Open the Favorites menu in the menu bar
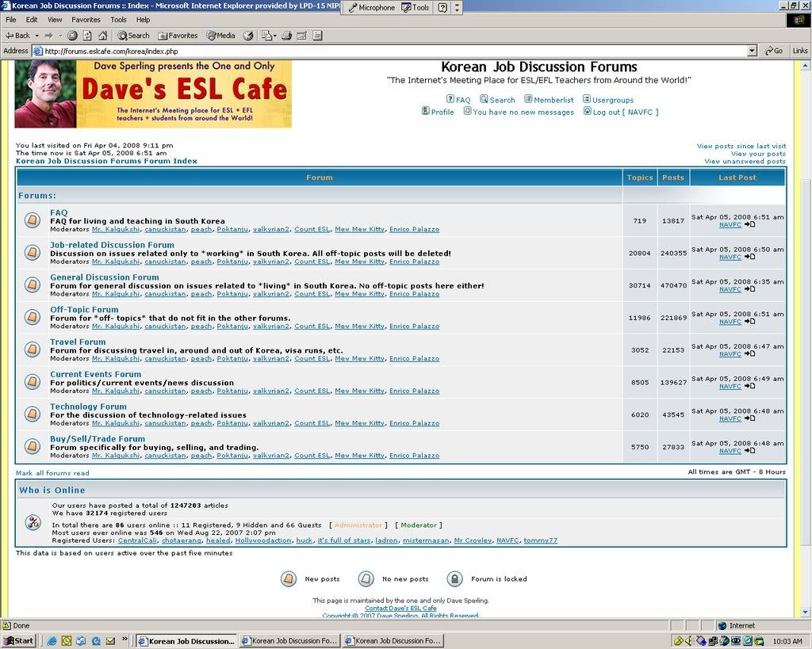 click(86, 19)
